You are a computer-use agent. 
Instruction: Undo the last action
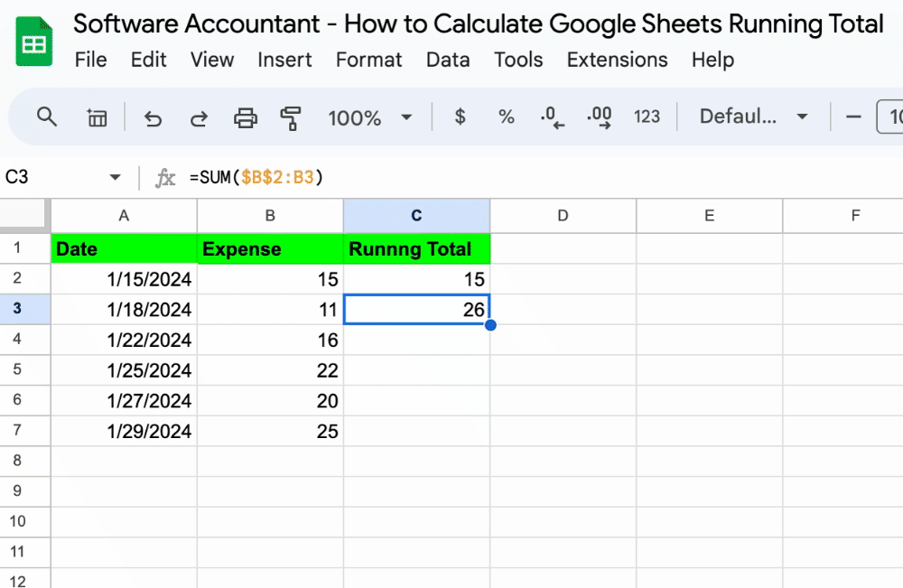click(153, 118)
